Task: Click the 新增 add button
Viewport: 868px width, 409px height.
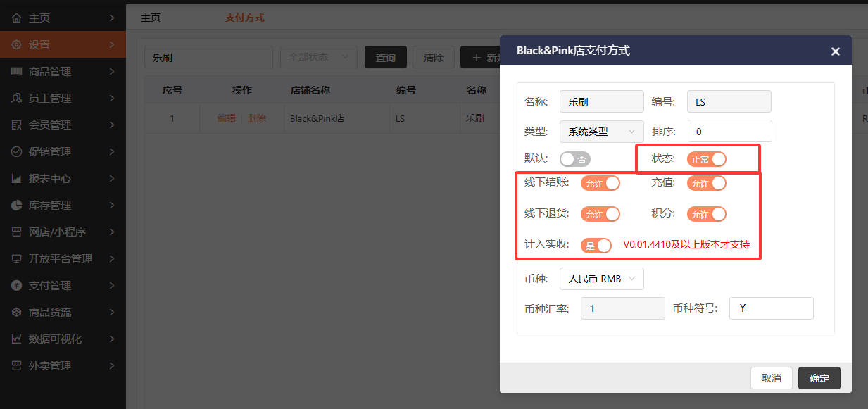Action: point(482,57)
